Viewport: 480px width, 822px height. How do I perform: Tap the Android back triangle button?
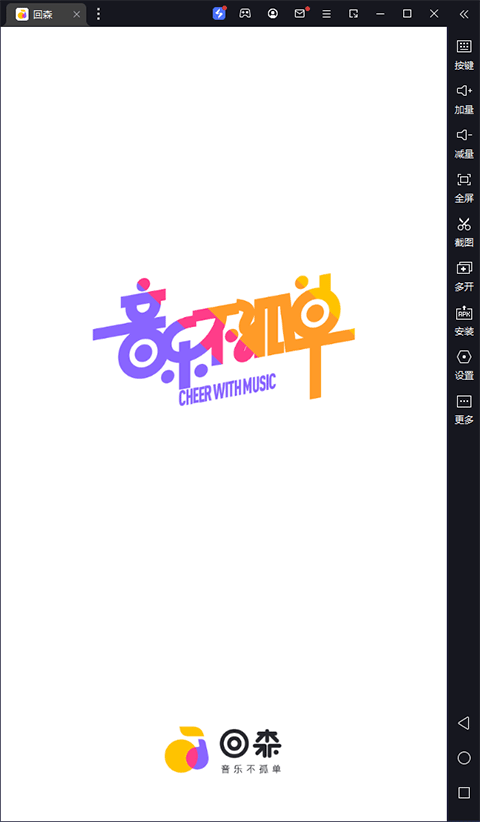pyautogui.click(x=464, y=723)
